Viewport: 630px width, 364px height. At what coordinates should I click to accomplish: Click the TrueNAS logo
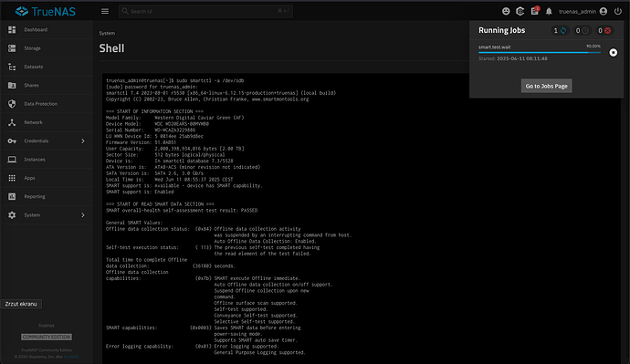(45, 11)
